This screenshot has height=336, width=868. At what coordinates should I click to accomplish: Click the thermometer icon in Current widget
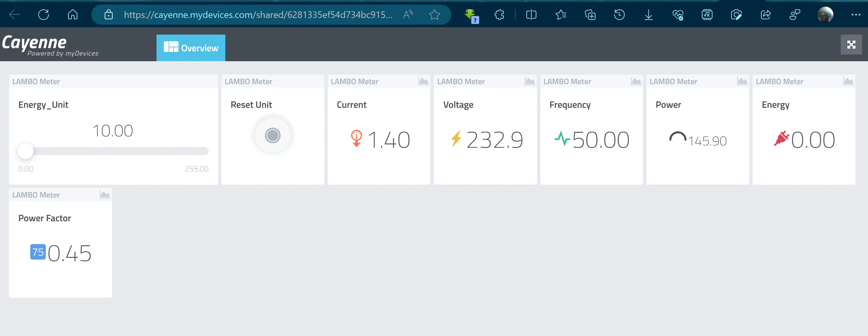(356, 138)
